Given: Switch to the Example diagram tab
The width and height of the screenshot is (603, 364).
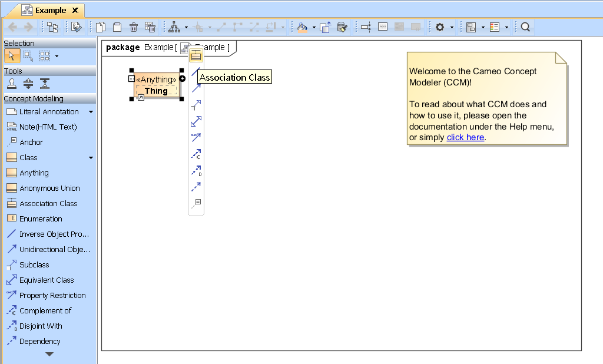Looking at the screenshot, I should (50, 10).
